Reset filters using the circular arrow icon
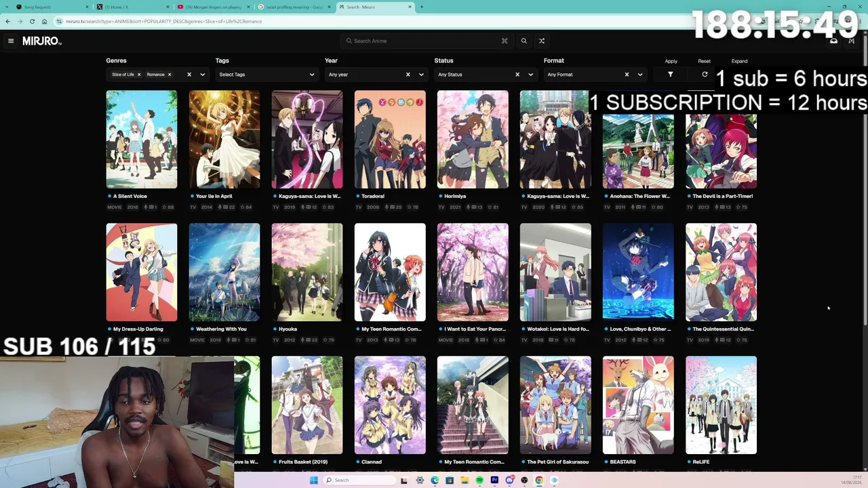Screen dimensions: 868x488 pyautogui.click(x=705, y=75)
